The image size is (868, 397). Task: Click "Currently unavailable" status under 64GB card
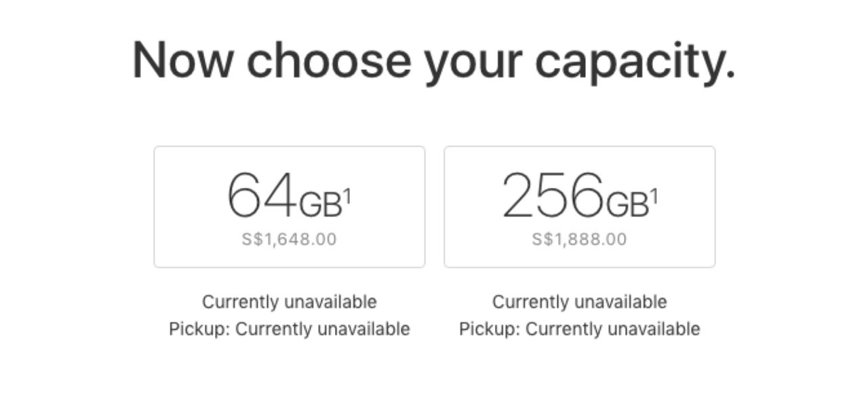289,301
